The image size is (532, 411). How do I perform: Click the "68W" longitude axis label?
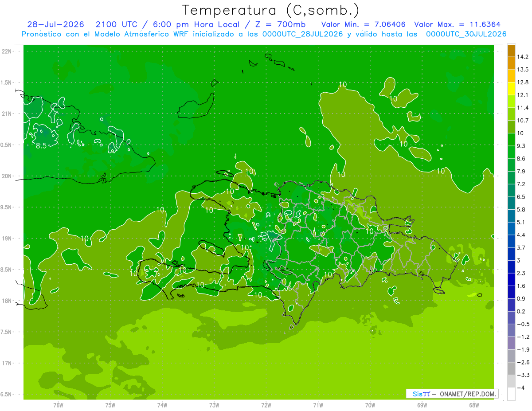[x=474, y=405]
